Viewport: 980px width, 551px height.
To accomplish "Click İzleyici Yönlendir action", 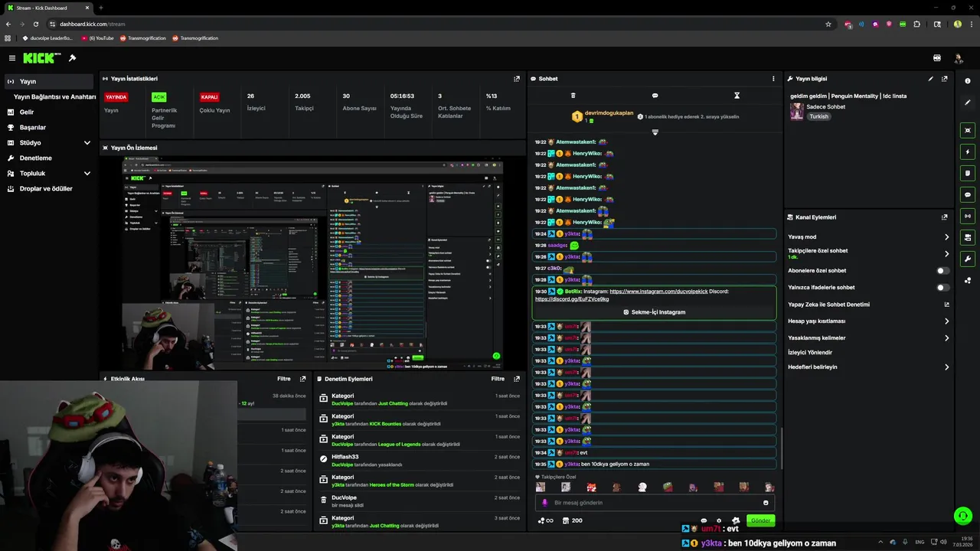I will [810, 353].
